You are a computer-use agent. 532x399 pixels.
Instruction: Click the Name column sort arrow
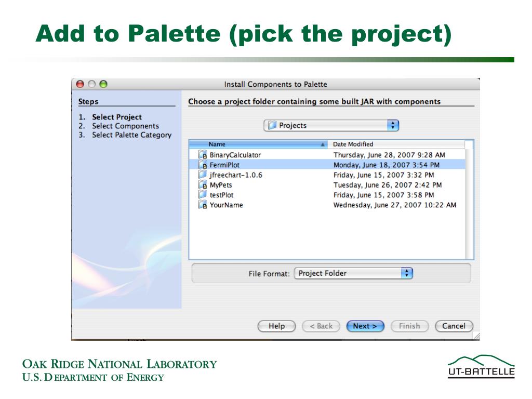(323, 144)
